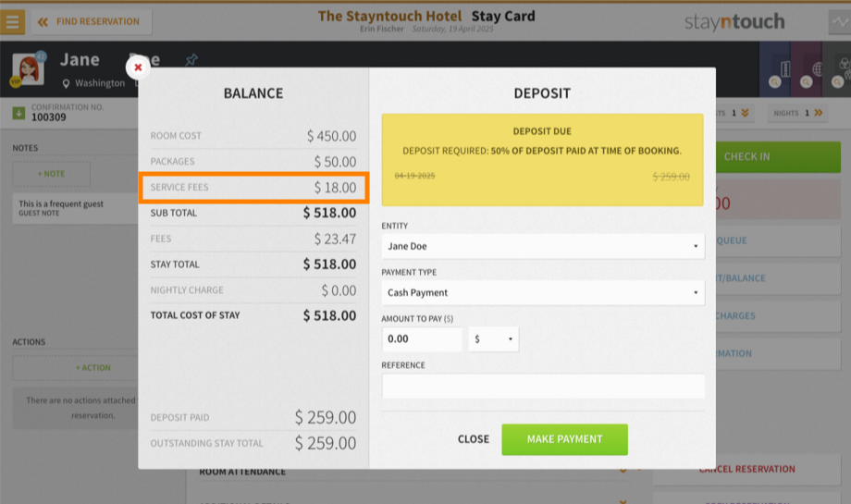Expand the nights count arrows

pyautogui.click(x=819, y=113)
